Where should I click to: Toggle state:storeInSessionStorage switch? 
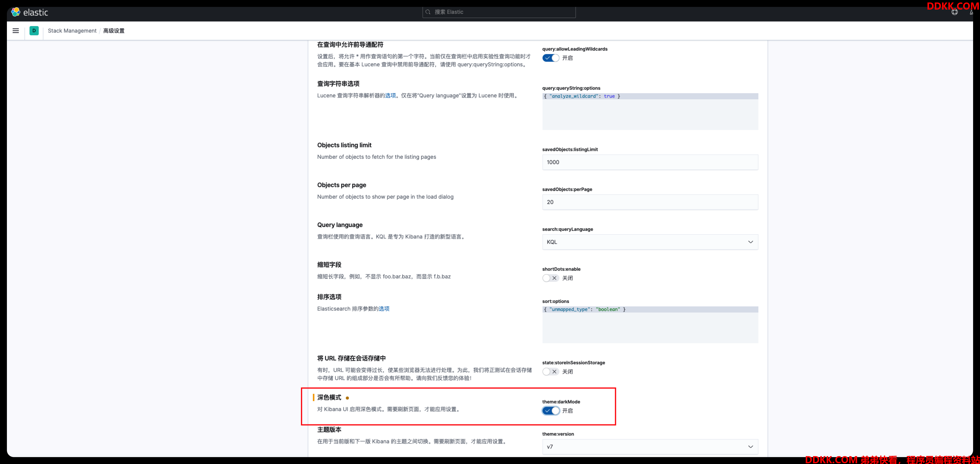[x=551, y=372]
